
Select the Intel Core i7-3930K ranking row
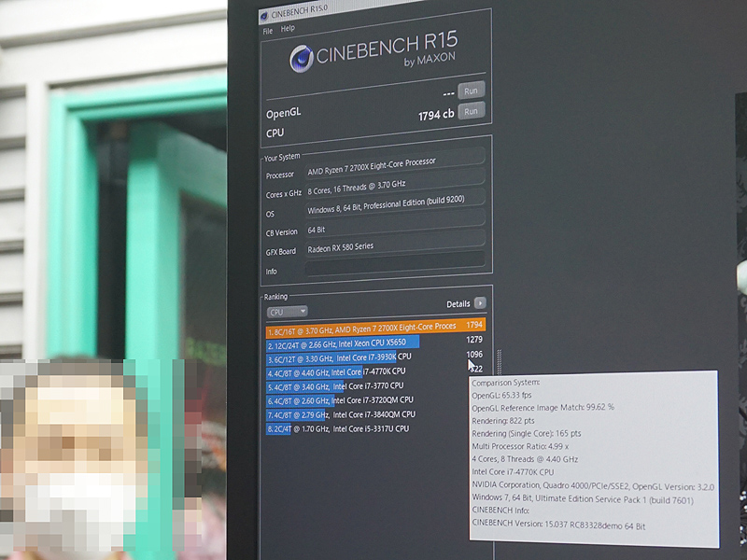click(x=375, y=357)
